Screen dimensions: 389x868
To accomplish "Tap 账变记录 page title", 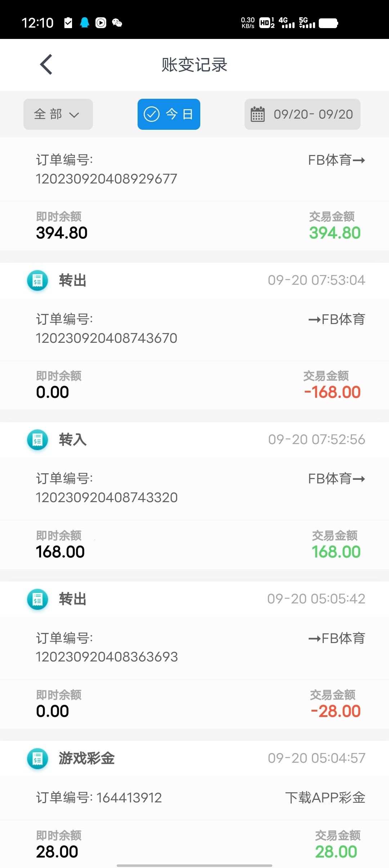I will 194,65.
